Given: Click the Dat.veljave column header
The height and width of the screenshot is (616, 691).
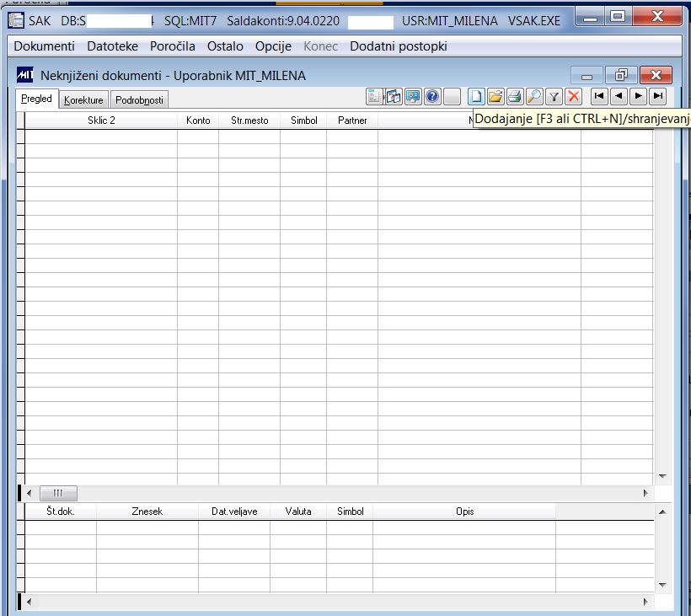Looking at the screenshot, I should pos(234,512).
